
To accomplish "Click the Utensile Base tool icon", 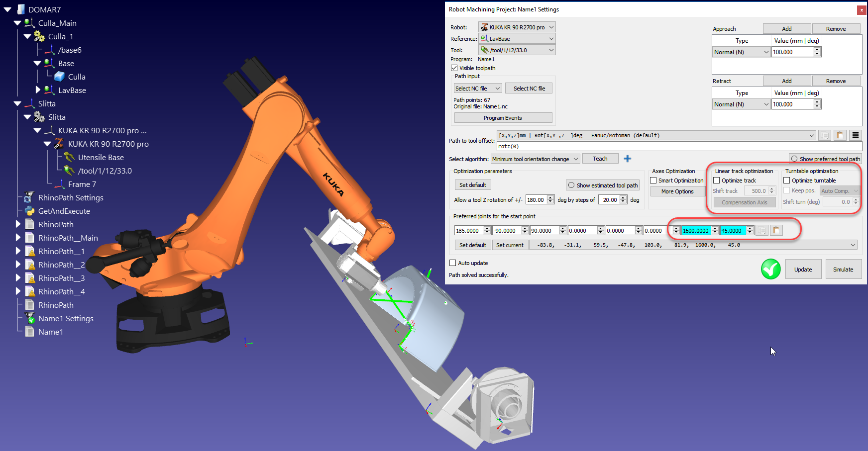I will tap(69, 157).
